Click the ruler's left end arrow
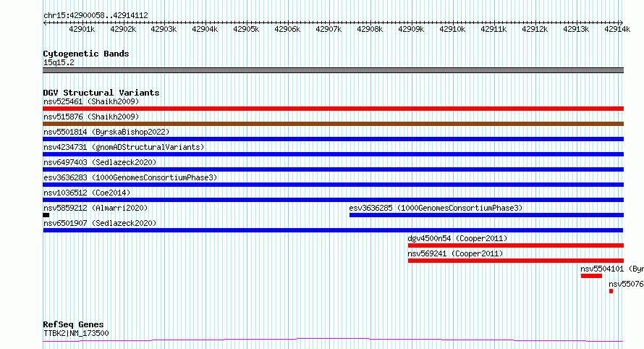The image size is (644, 349). click(45, 22)
